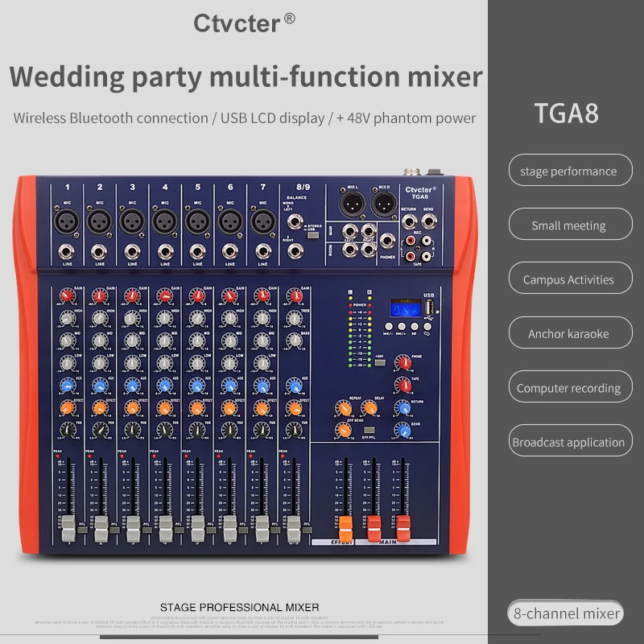Click the channel 1 MIC XLR input
The height and width of the screenshot is (644, 644).
tap(67, 222)
